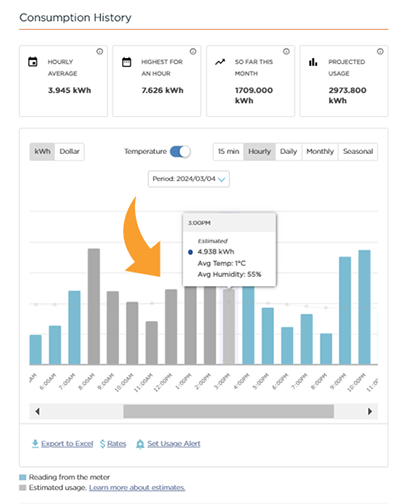Turn off the Temperature toggle
The image size is (400, 504).
[180, 152]
